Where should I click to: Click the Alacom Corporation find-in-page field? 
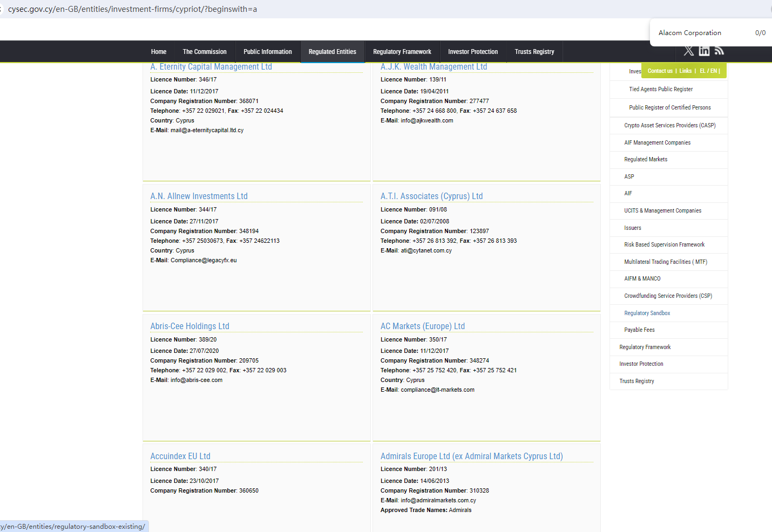(696, 33)
